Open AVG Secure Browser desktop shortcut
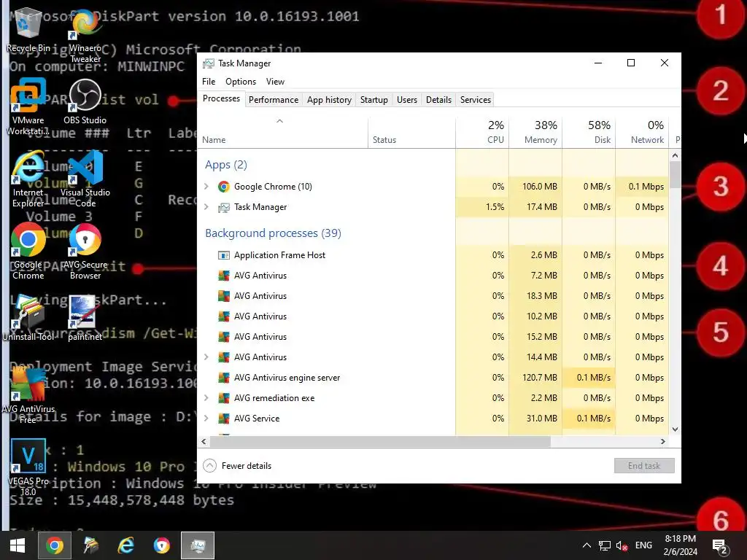The width and height of the screenshot is (747, 560). point(85,251)
